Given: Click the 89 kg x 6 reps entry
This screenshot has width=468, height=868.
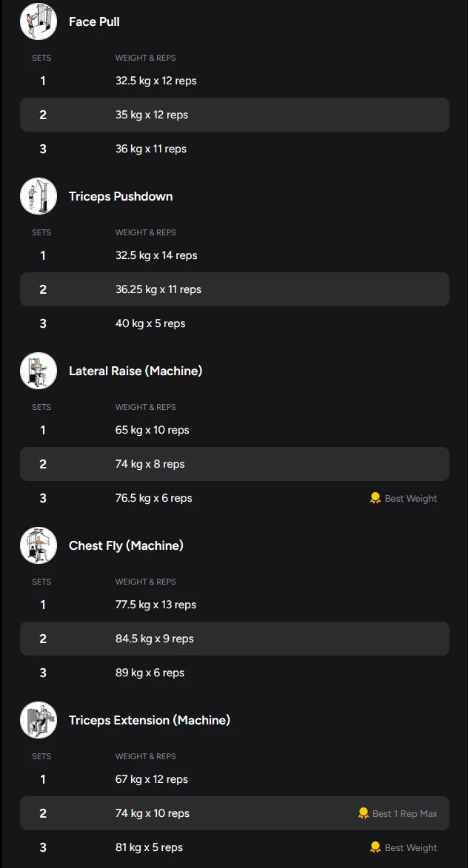Looking at the screenshot, I should coord(150,673).
